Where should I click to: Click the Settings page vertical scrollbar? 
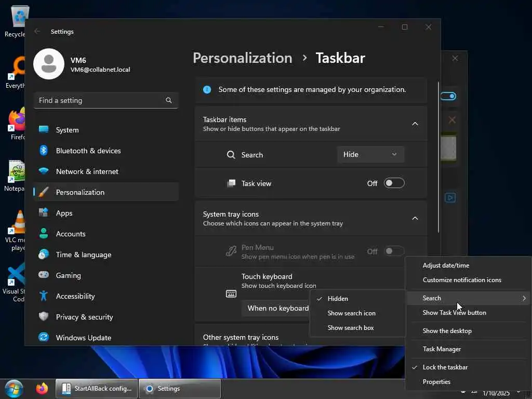pyautogui.click(x=438, y=157)
